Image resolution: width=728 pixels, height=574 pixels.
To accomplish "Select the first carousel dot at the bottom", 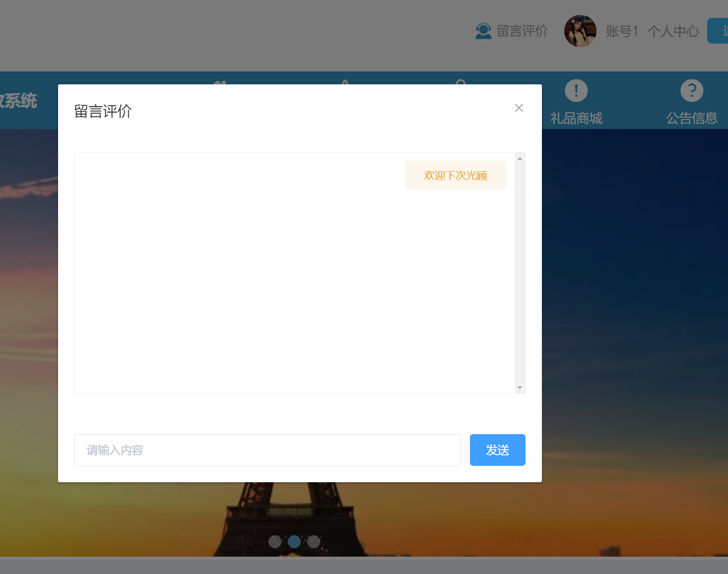I will (x=275, y=542).
